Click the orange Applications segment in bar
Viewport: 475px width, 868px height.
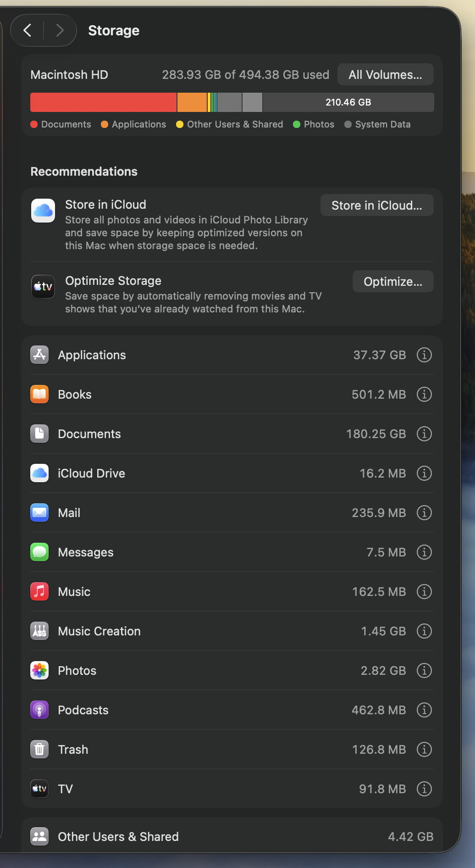(x=192, y=102)
